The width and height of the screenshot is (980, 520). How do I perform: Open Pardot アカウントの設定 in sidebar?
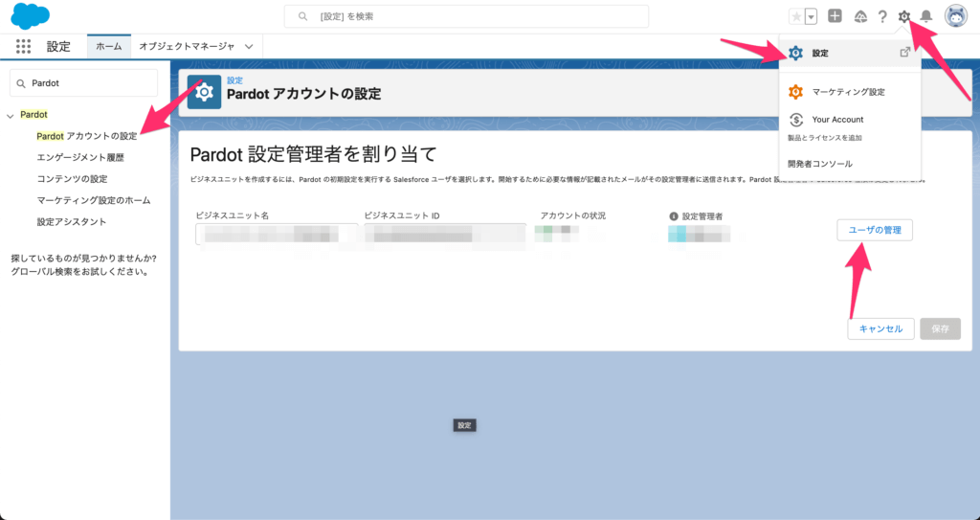87,136
